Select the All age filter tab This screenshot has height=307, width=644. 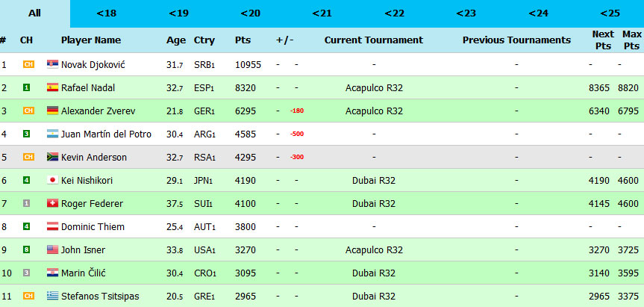pos(34,13)
